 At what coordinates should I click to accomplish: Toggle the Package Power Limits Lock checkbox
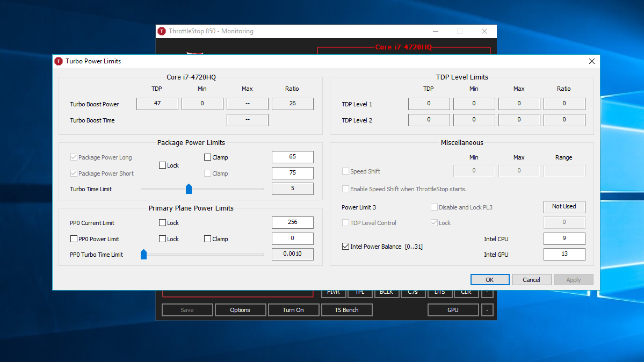pos(163,165)
